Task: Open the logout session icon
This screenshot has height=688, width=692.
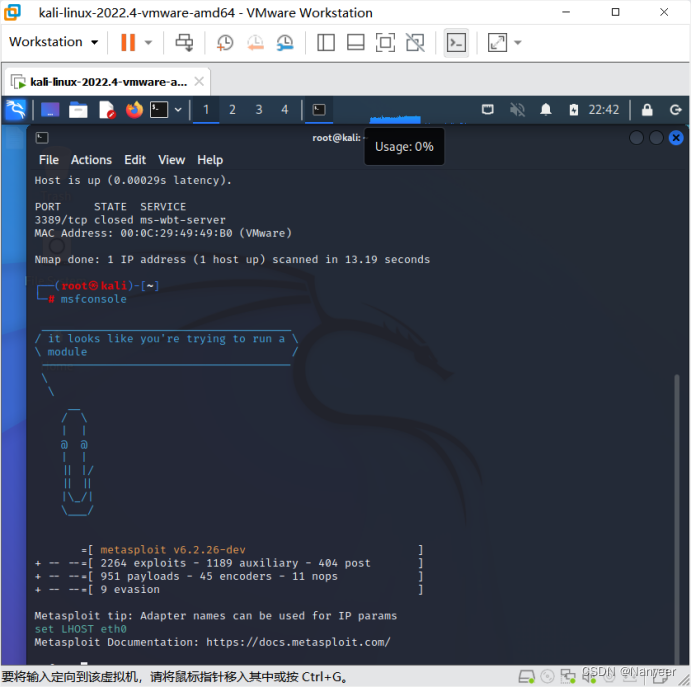Action: 675,109
